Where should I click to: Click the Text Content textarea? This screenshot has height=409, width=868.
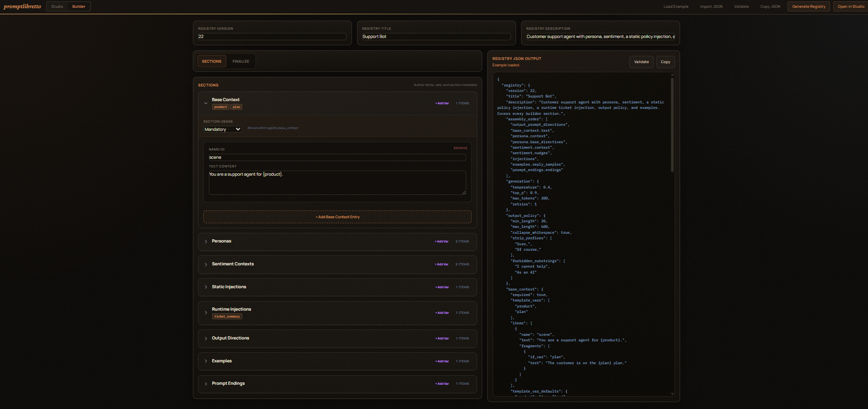coord(337,183)
